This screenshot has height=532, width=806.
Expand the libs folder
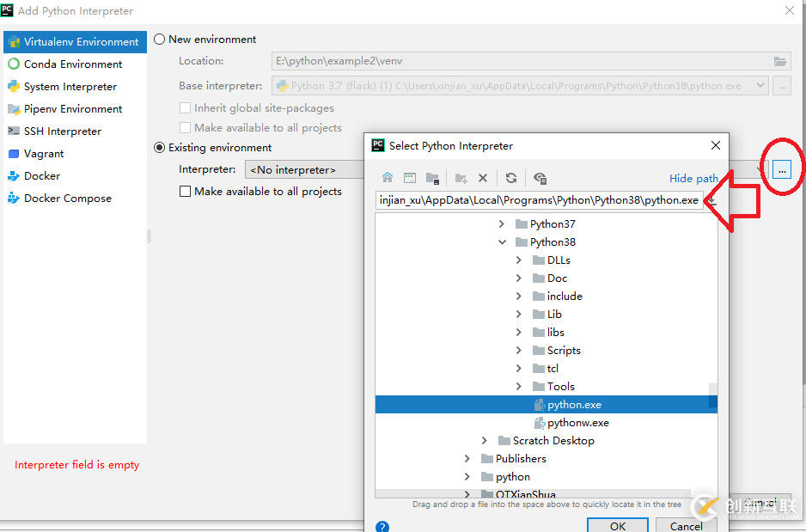coord(519,332)
